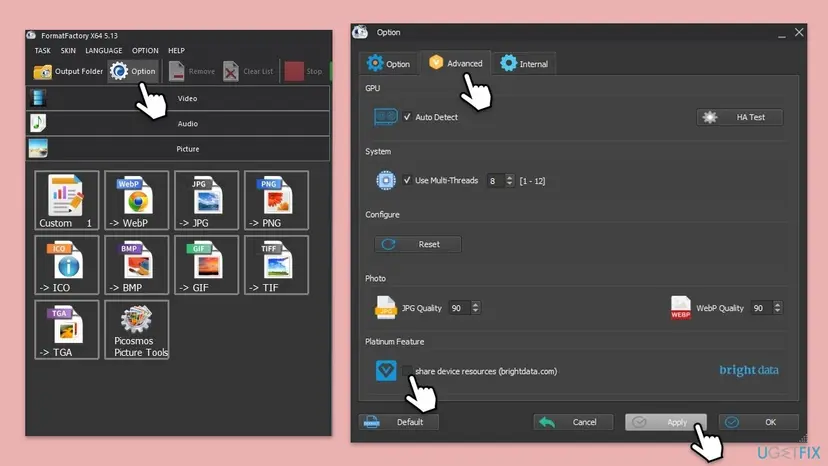Adjust the JPG Quality stepper

click(x=475, y=307)
